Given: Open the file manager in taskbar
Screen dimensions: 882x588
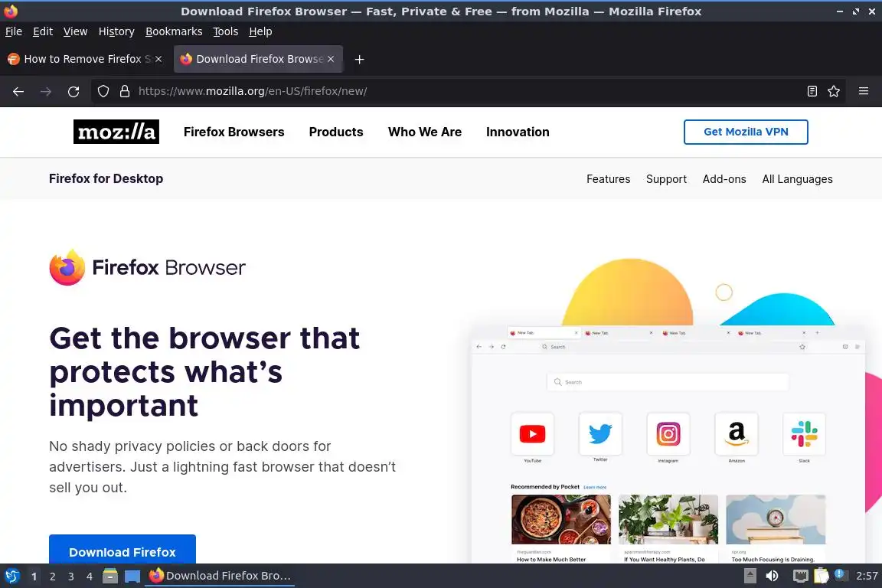Looking at the screenshot, I should (110, 576).
